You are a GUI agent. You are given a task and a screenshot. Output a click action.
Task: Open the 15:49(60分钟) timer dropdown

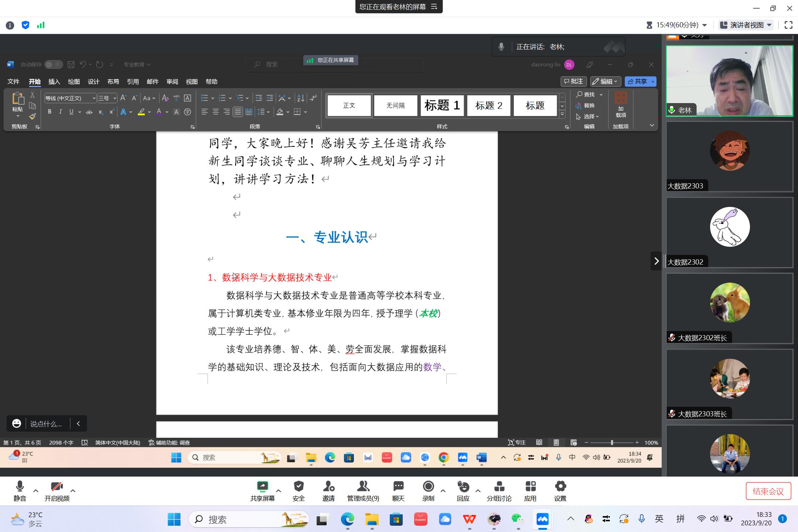677,25
